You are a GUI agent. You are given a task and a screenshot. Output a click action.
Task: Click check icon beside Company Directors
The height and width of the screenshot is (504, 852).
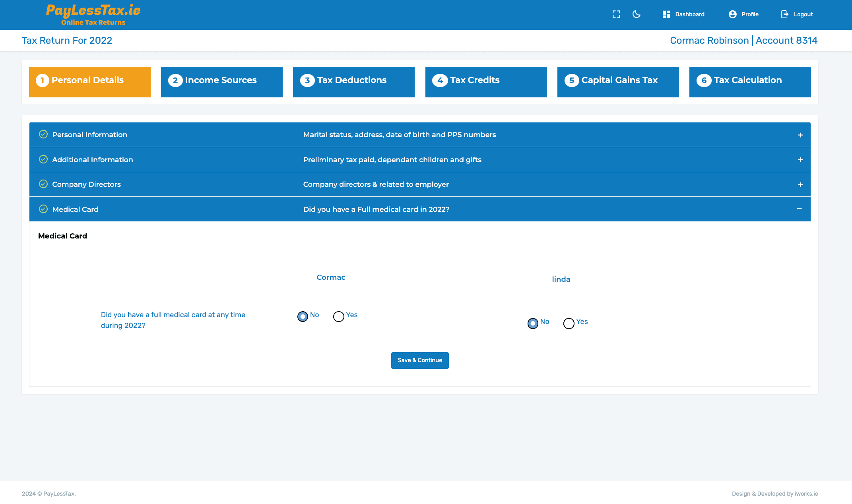click(x=43, y=184)
